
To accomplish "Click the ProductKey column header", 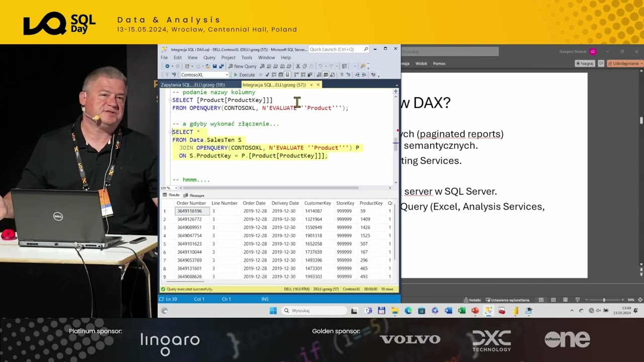I will 371,203.
